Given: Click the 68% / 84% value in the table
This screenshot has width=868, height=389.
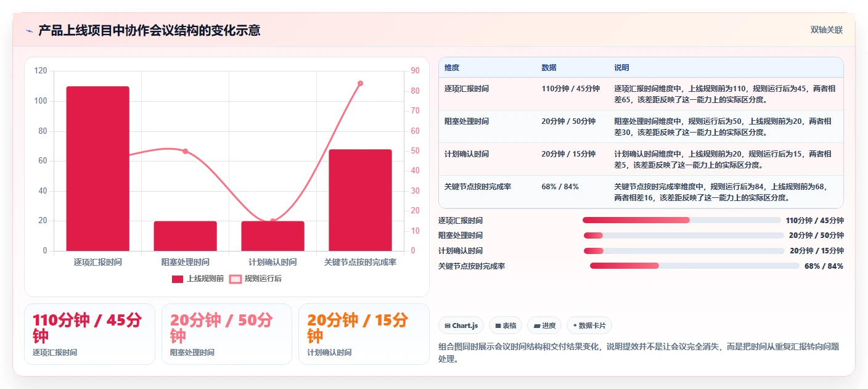Looking at the screenshot, I should click(x=560, y=187).
